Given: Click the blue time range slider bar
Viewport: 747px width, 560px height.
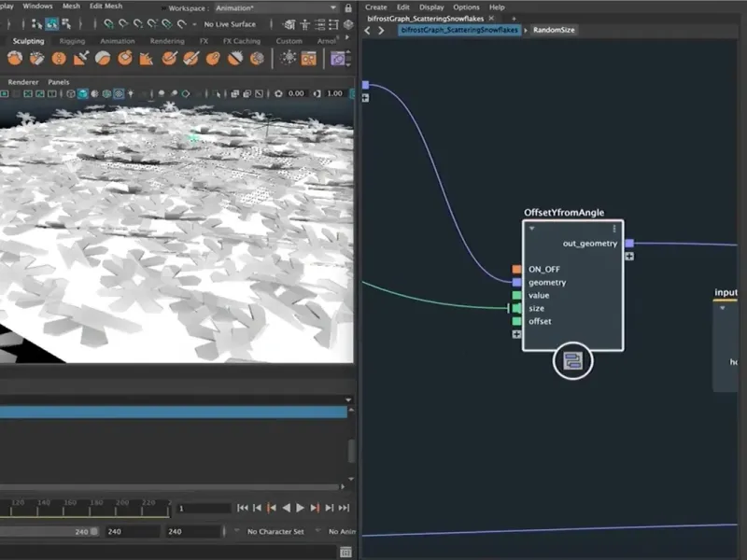Looking at the screenshot, I should point(173,412).
